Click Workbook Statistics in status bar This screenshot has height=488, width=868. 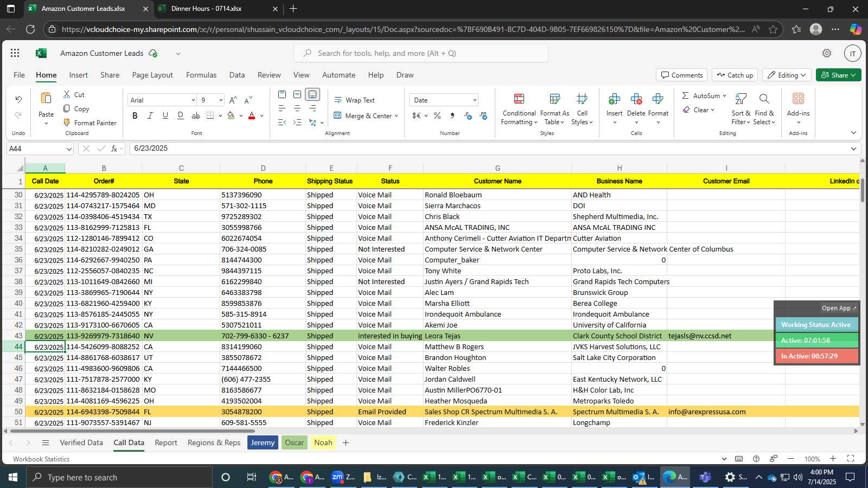41,459
